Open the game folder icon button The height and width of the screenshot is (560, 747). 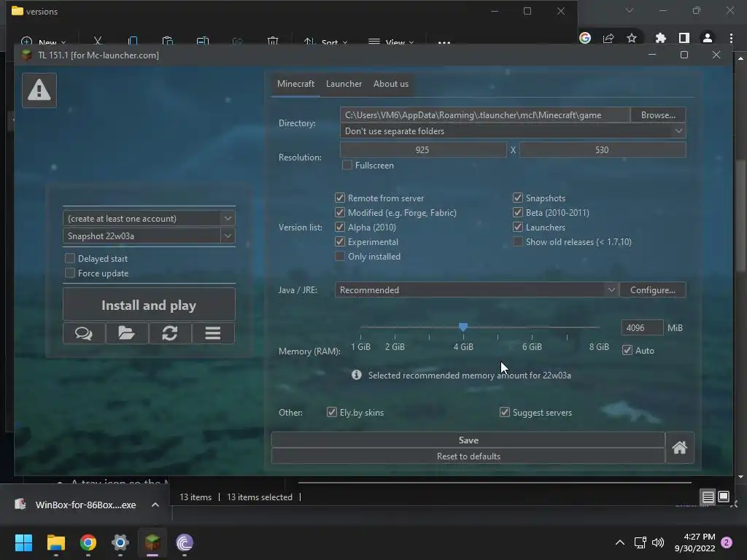[x=127, y=333]
